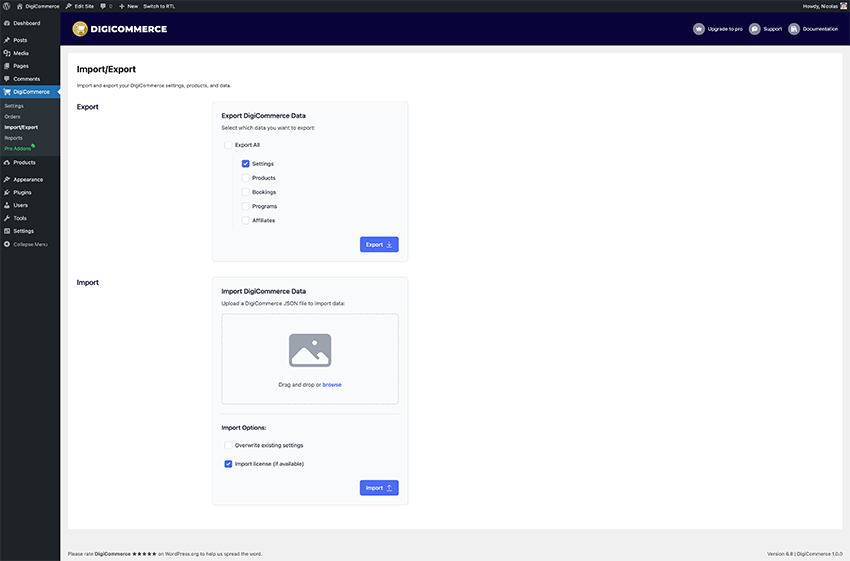Open DigiCommerce site home in the admin bar

click(38, 6)
